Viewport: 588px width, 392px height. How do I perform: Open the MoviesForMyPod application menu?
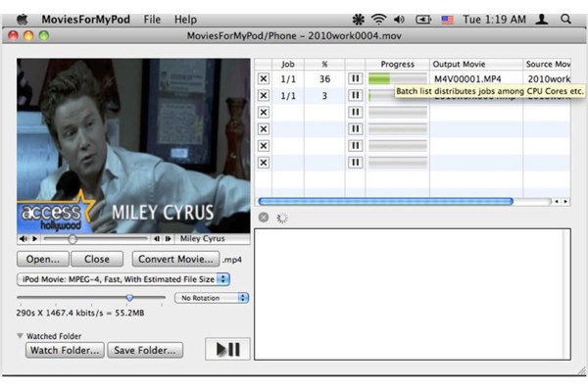point(85,20)
